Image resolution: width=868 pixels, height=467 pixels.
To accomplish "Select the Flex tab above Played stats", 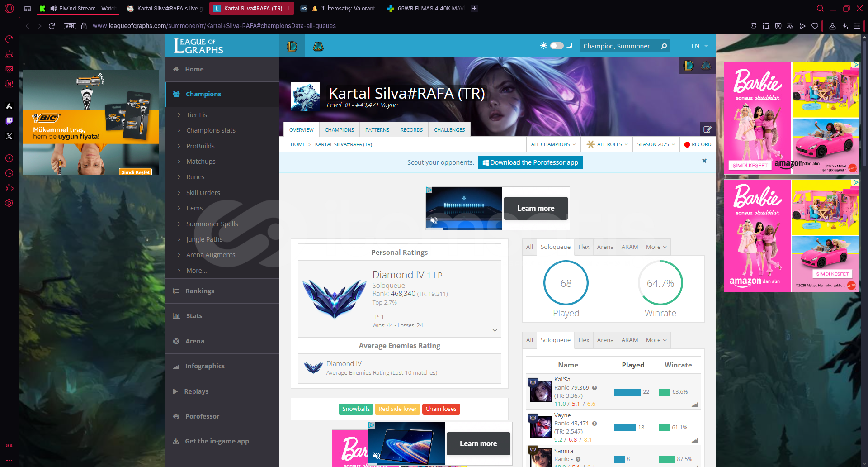I will (584, 247).
